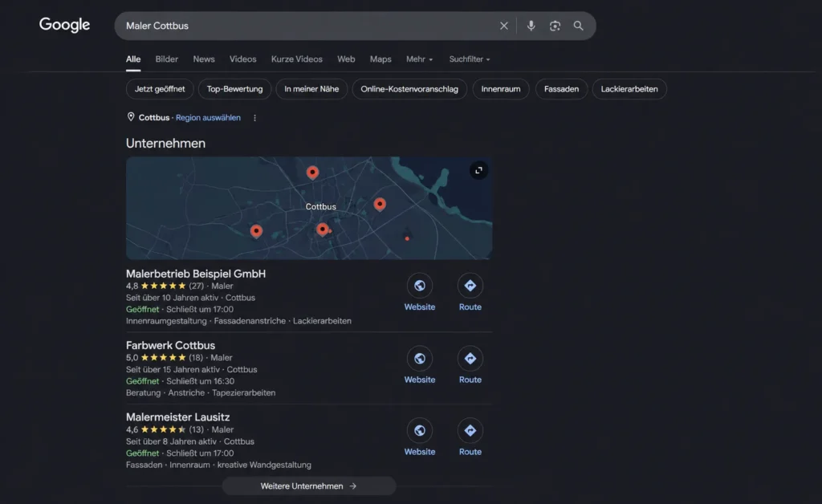Switch to the Web tab

click(346, 59)
